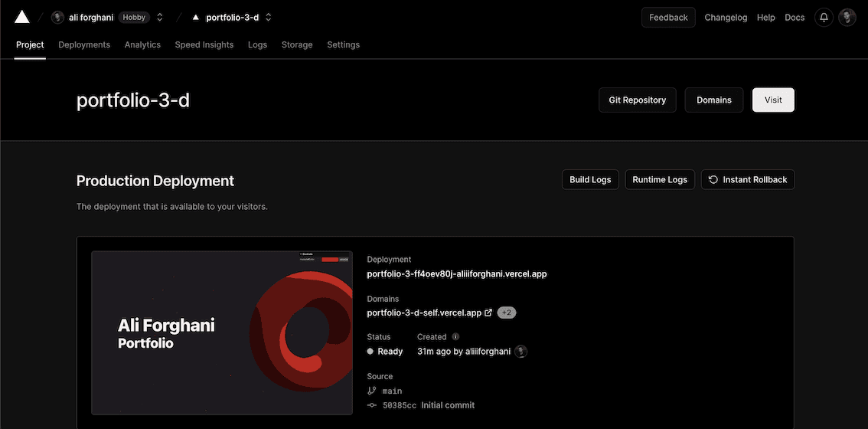The height and width of the screenshot is (429, 868).
Task: Open the portfolio-3-d-self.vercel.app domain link
Action: click(424, 313)
